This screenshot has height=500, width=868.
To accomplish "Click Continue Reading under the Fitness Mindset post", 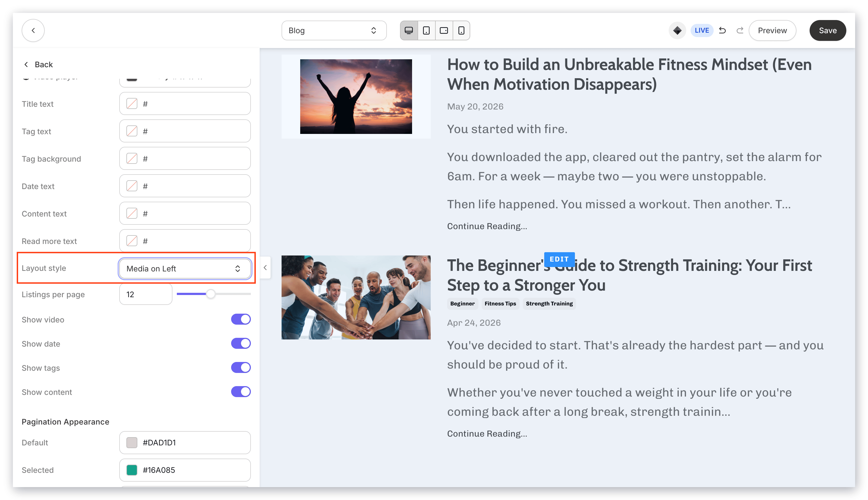I will point(487,226).
